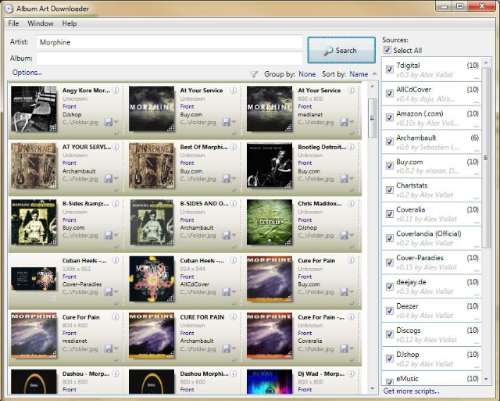The image size is (500, 401).
Task: Open save options arrow for Angy Kore Mor...
Action: [x=116, y=122]
